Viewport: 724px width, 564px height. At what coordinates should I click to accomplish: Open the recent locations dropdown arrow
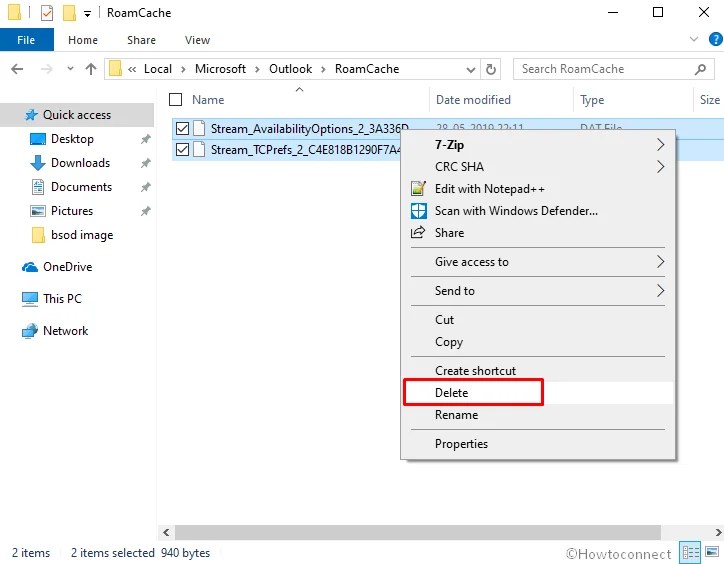70,69
